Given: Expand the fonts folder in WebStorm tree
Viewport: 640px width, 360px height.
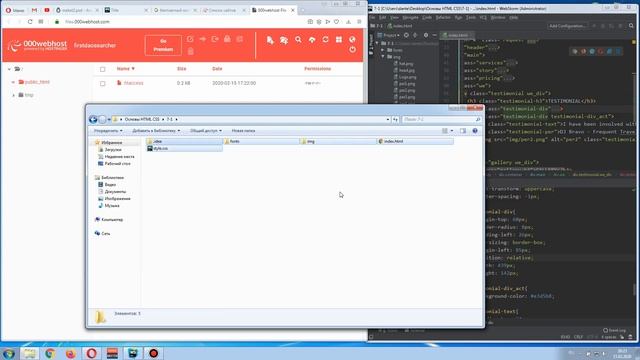Looking at the screenshot, I should [383, 50].
